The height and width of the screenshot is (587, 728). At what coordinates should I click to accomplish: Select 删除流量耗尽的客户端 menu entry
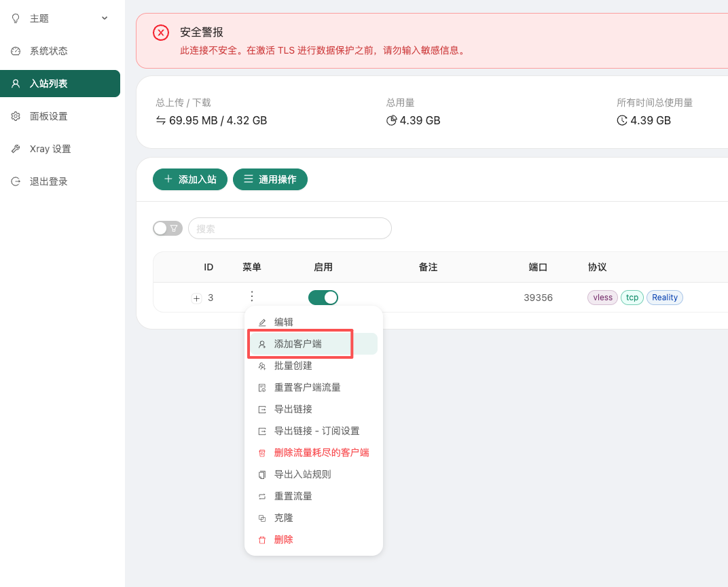[x=321, y=452]
